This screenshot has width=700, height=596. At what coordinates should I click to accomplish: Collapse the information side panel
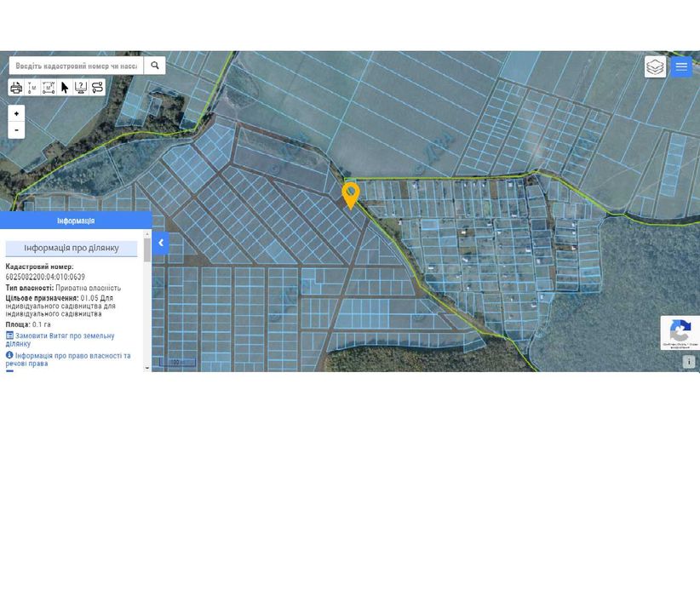(161, 244)
